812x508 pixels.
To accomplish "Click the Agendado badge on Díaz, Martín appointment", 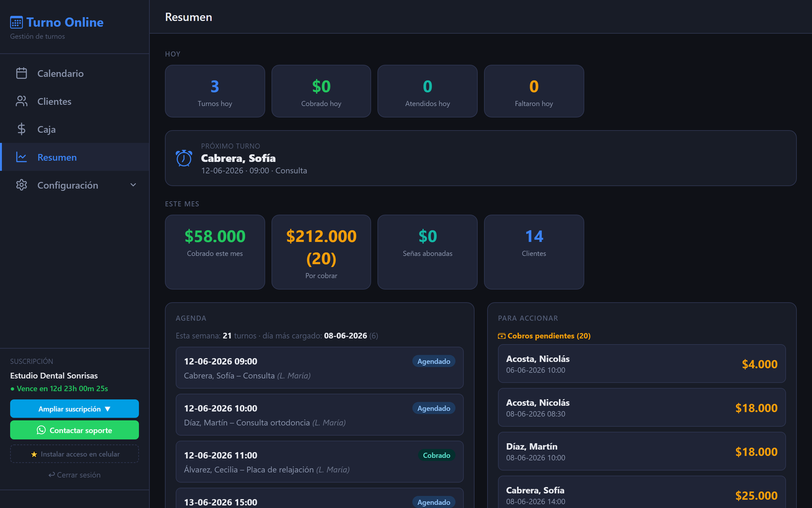I will coord(434,408).
